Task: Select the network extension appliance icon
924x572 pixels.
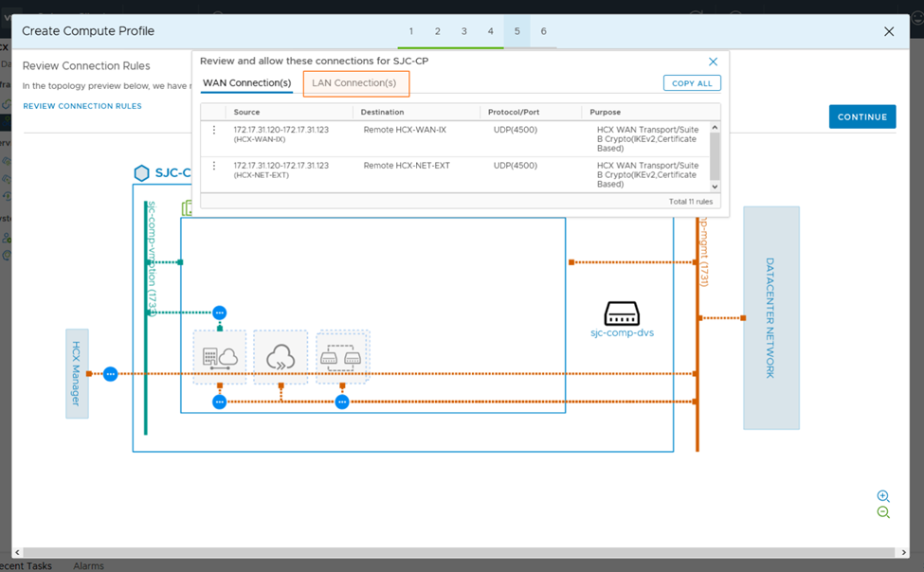Action: point(342,357)
